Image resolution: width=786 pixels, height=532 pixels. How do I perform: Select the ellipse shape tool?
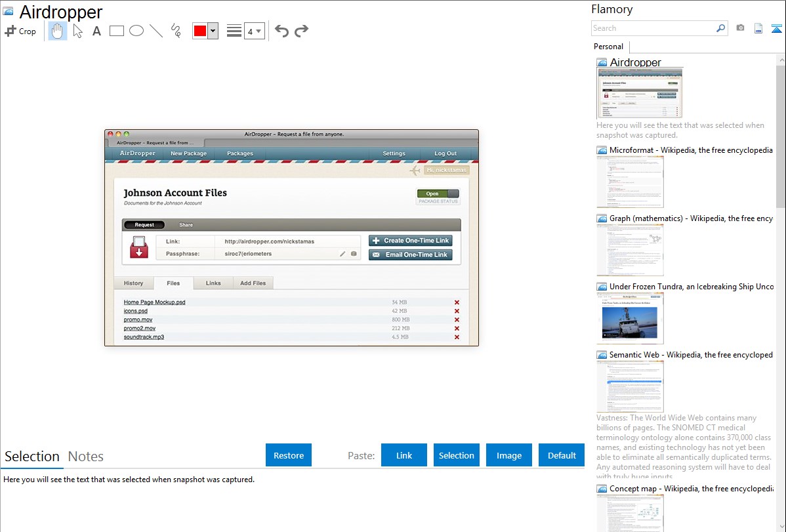[x=136, y=31]
